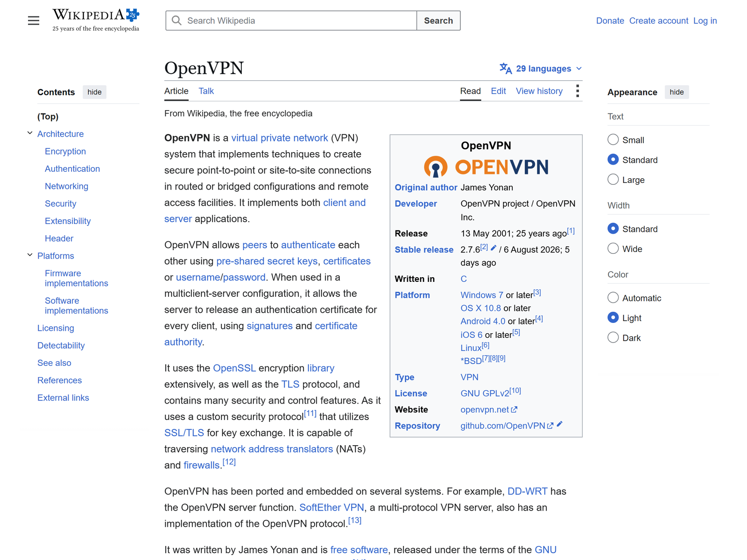Collapse the Architecture contents section

[30, 133]
